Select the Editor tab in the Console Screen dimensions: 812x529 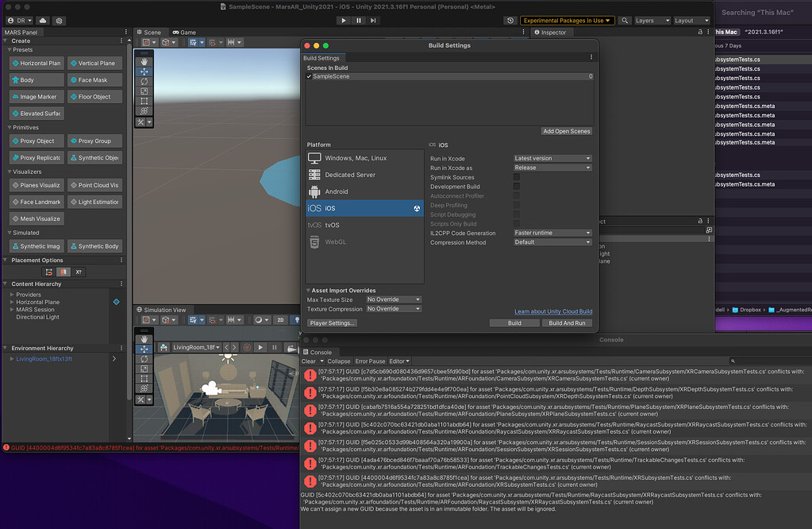(397, 361)
